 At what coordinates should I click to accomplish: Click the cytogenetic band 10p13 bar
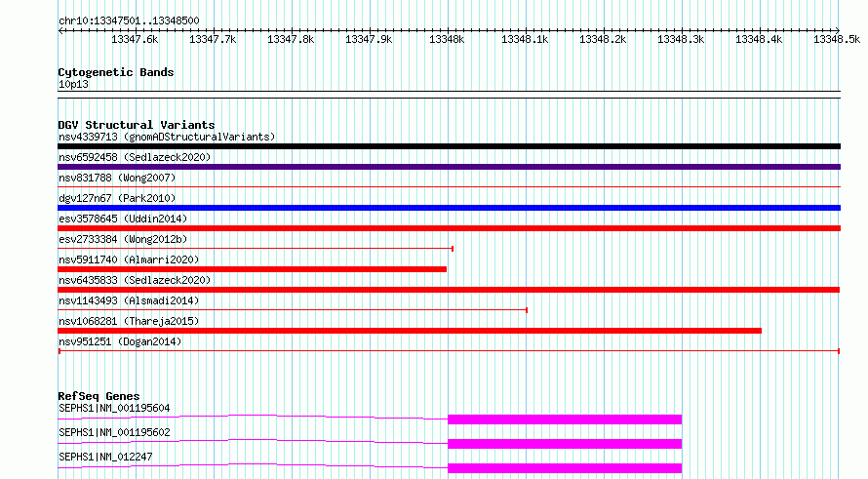(449, 95)
